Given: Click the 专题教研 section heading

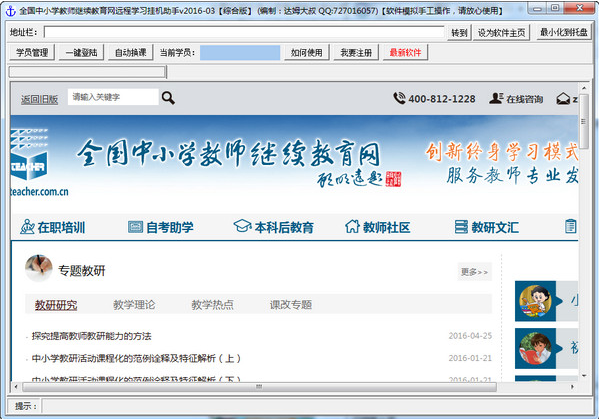Looking at the screenshot, I should [x=82, y=270].
